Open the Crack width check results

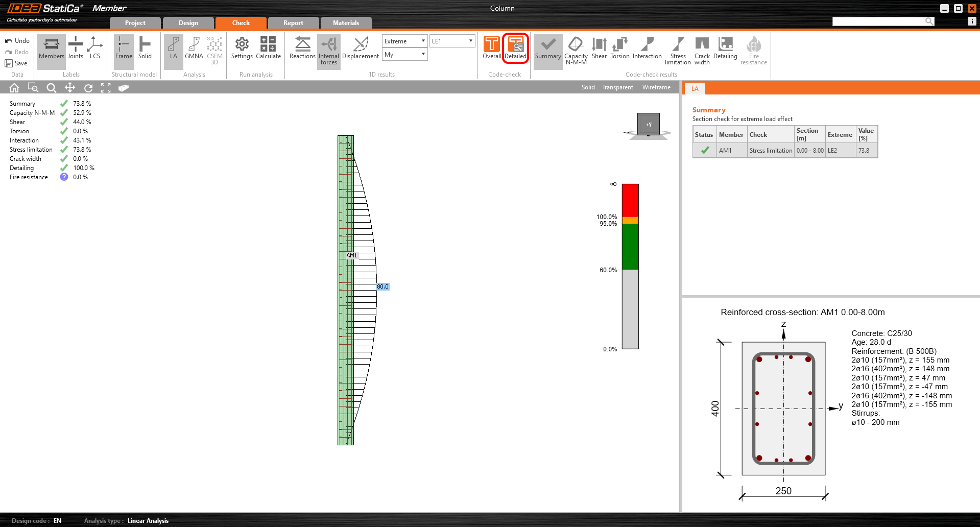tap(702, 50)
